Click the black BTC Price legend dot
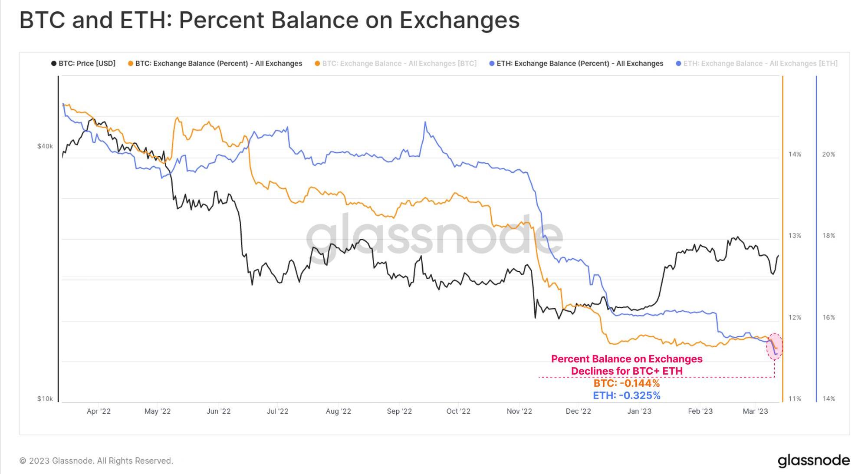The width and height of the screenshot is (868, 474). pos(54,63)
